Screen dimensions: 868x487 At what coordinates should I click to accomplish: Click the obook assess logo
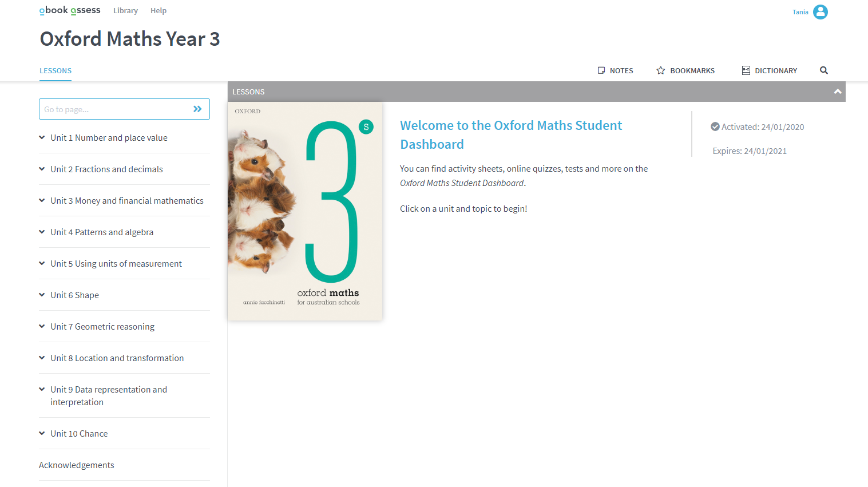tap(69, 10)
